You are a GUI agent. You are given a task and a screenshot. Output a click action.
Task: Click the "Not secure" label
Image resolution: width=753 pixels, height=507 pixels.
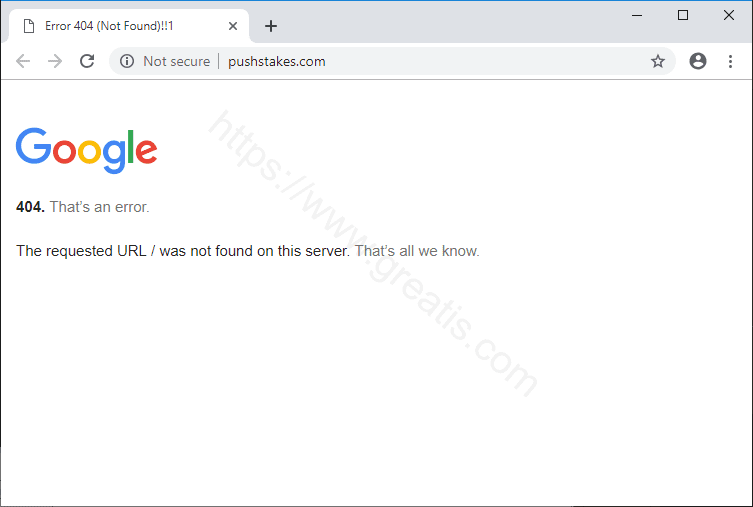pos(176,61)
